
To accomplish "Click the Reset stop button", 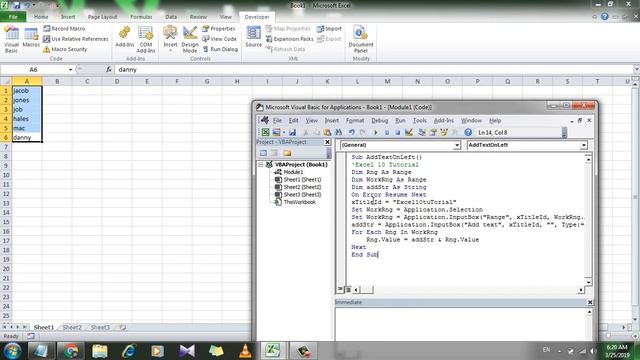I will (398, 132).
